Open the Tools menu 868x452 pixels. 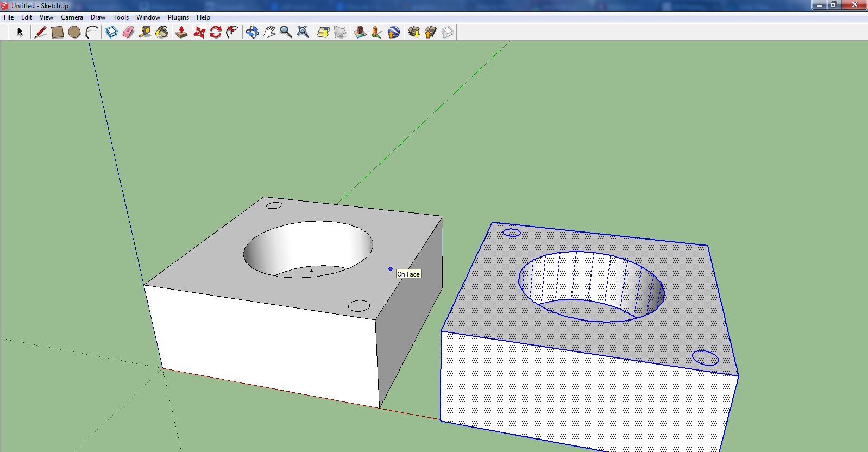pyautogui.click(x=121, y=17)
